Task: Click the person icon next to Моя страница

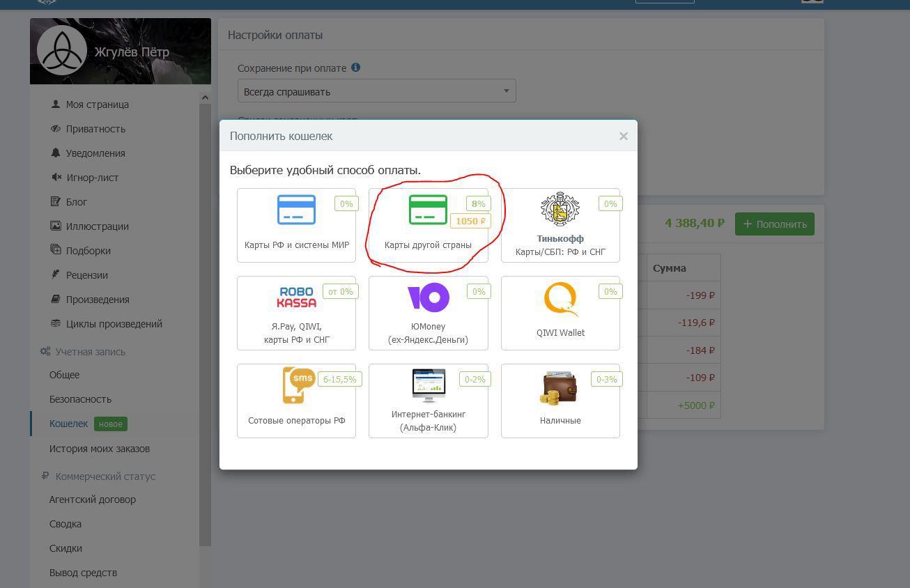Action: tap(56, 105)
